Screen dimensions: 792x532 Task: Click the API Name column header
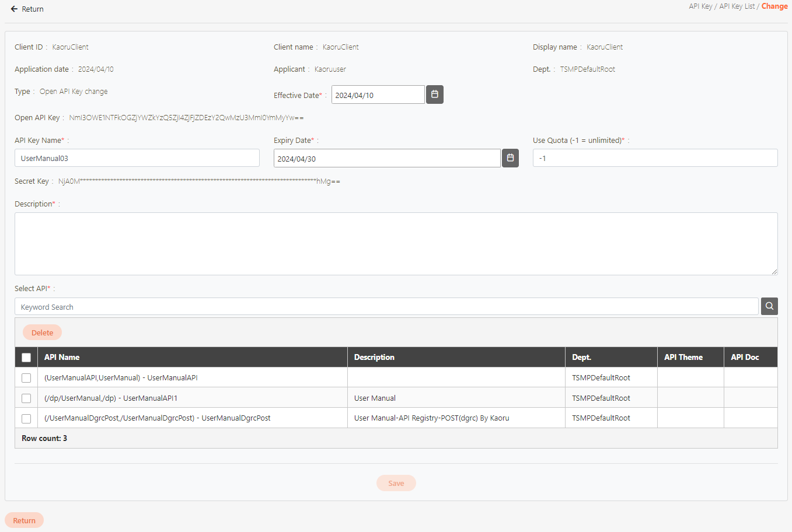[62, 358]
